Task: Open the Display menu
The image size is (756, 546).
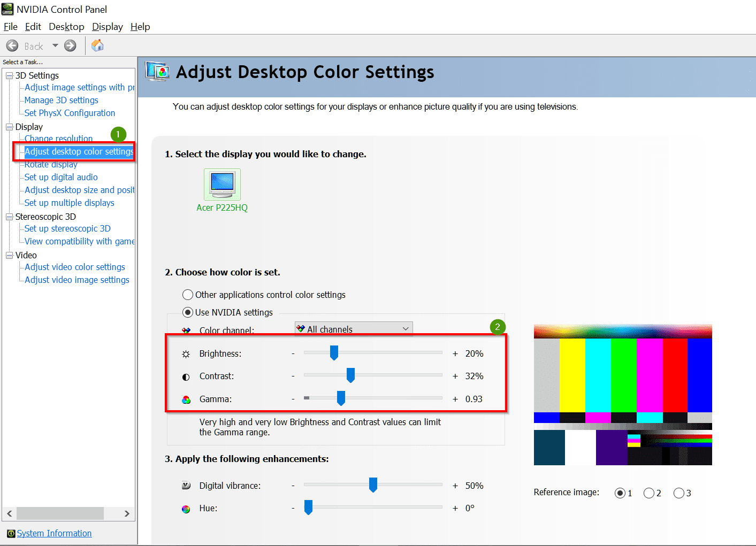Action: point(107,26)
